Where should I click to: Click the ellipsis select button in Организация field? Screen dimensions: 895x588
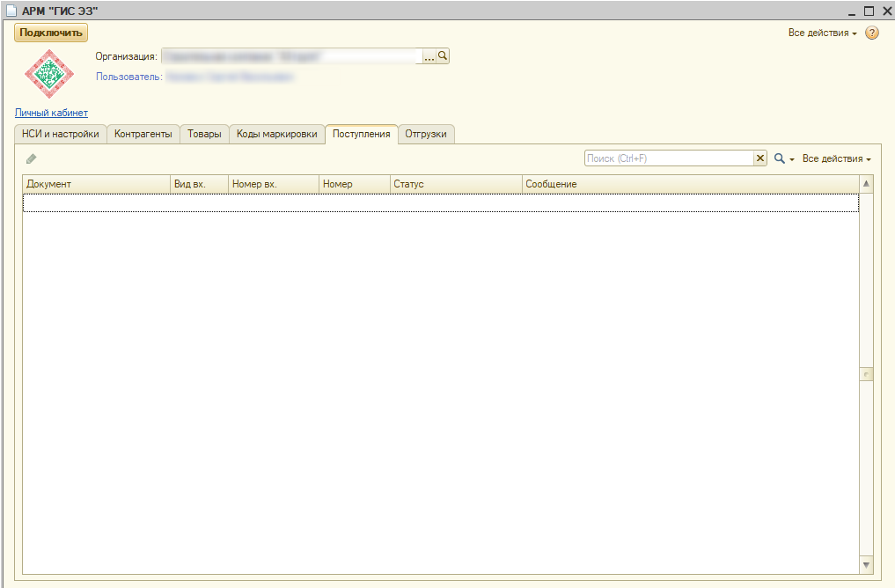pos(429,55)
